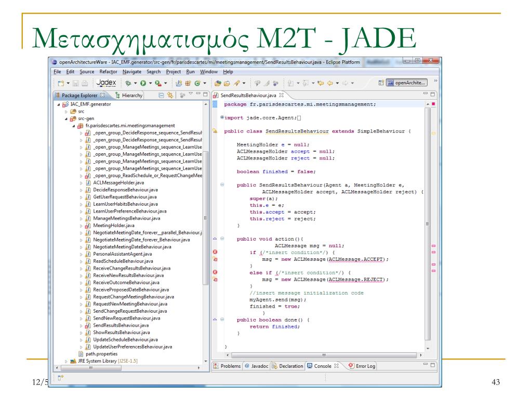
Task: Click the New Java Class icon
Action: 197,83
